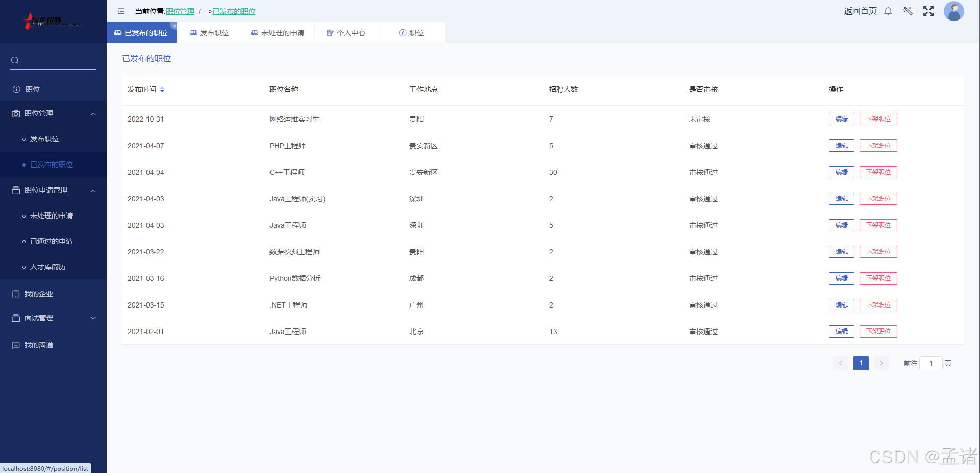Open 人才库简历 in the sidebar
This screenshot has height=473, width=980.
[x=53, y=267]
